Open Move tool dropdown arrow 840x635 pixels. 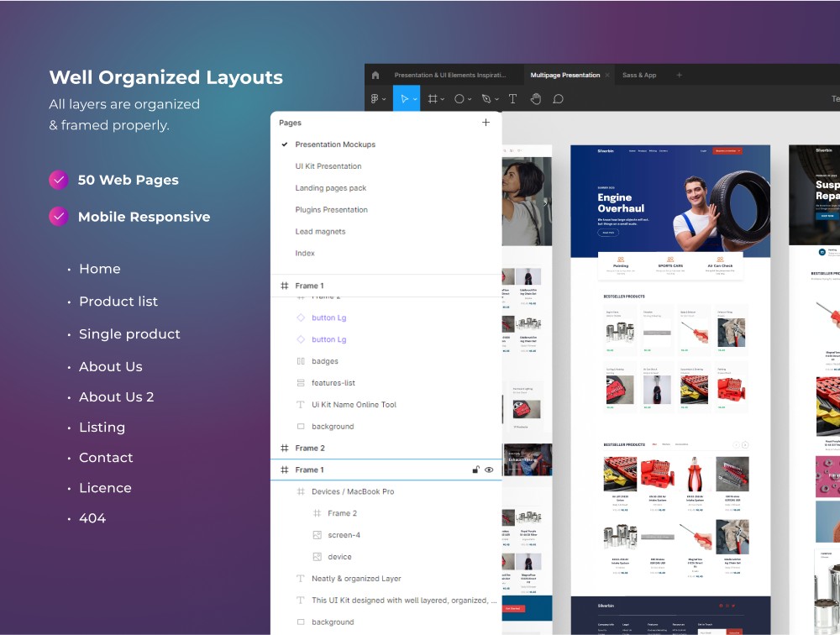[x=415, y=99]
